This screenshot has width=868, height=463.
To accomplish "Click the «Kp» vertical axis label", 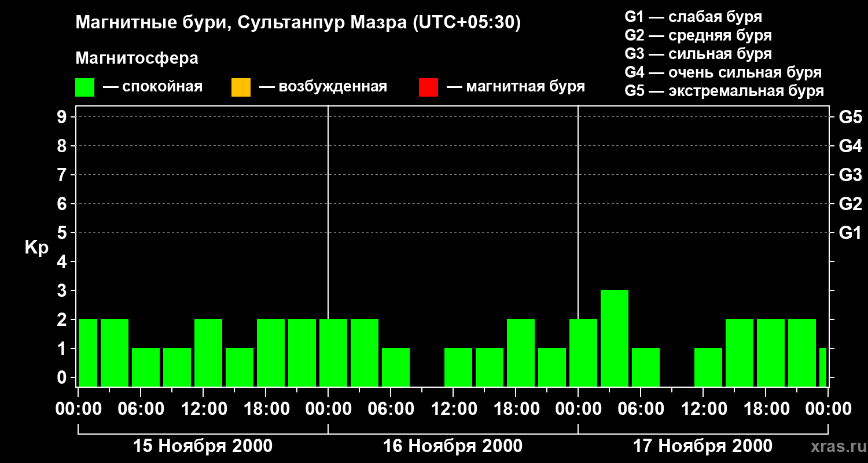I will click(x=36, y=247).
